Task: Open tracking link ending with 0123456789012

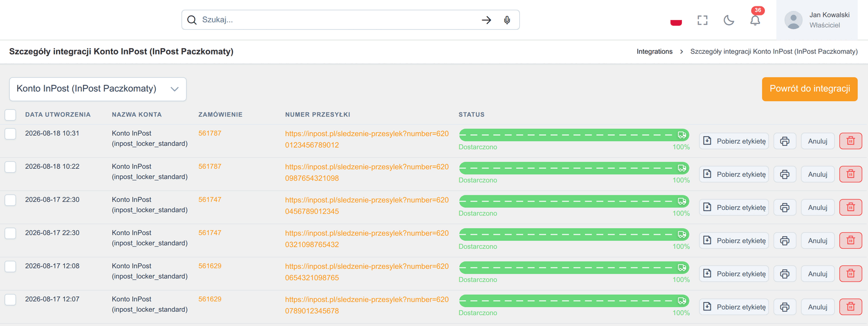Action: 367,140
